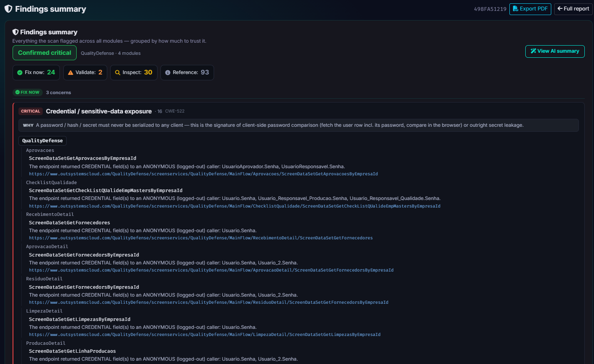The width and height of the screenshot is (594, 364).
Task: Click ScreenDataSetGetCheckListQUalideEmpMastersByEmpresaId endpoint name
Action: click(x=106, y=191)
